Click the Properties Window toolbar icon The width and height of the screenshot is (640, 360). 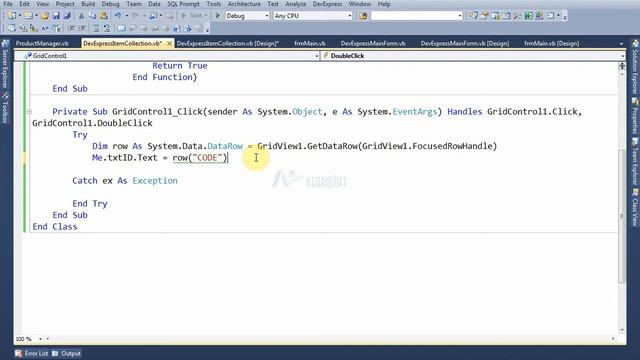point(484,16)
